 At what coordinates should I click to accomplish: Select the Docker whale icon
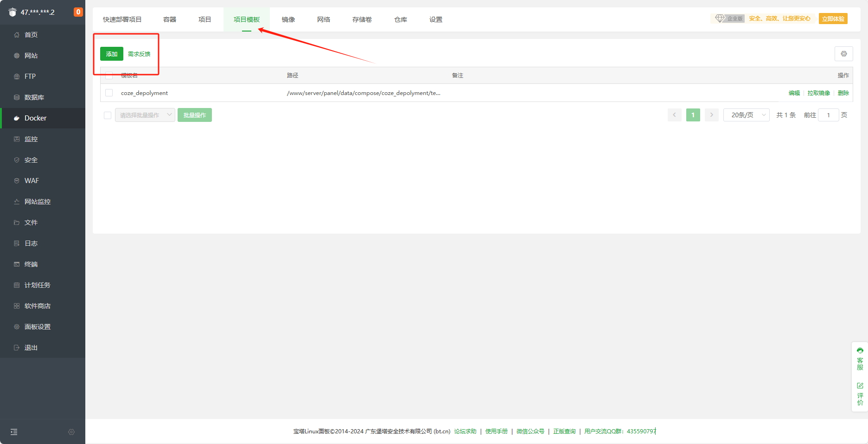coord(17,118)
